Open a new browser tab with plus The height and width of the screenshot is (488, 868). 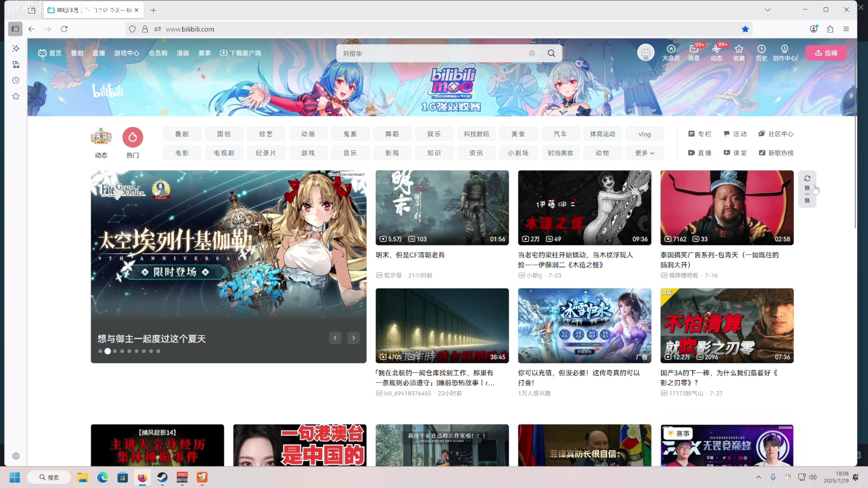pos(153,10)
